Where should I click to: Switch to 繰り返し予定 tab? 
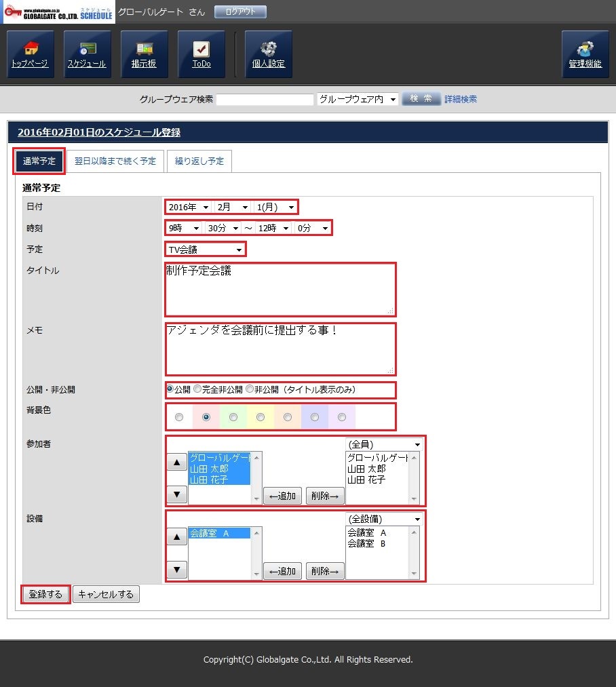tap(199, 161)
